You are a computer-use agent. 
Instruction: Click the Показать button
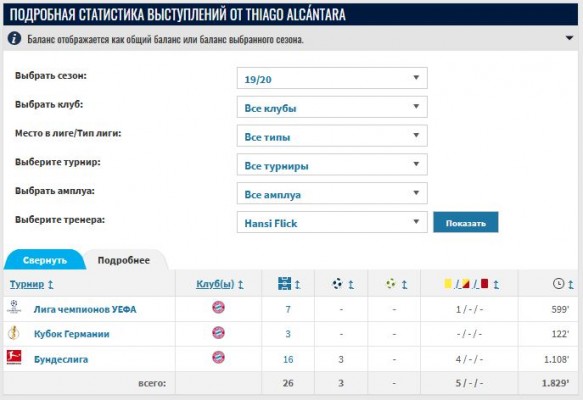(x=466, y=222)
